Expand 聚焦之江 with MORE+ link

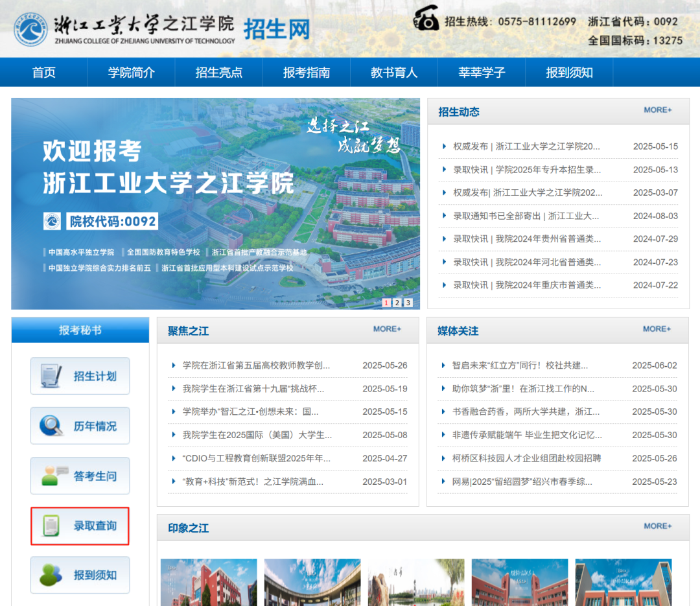pyautogui.click(x=387, y=329)
